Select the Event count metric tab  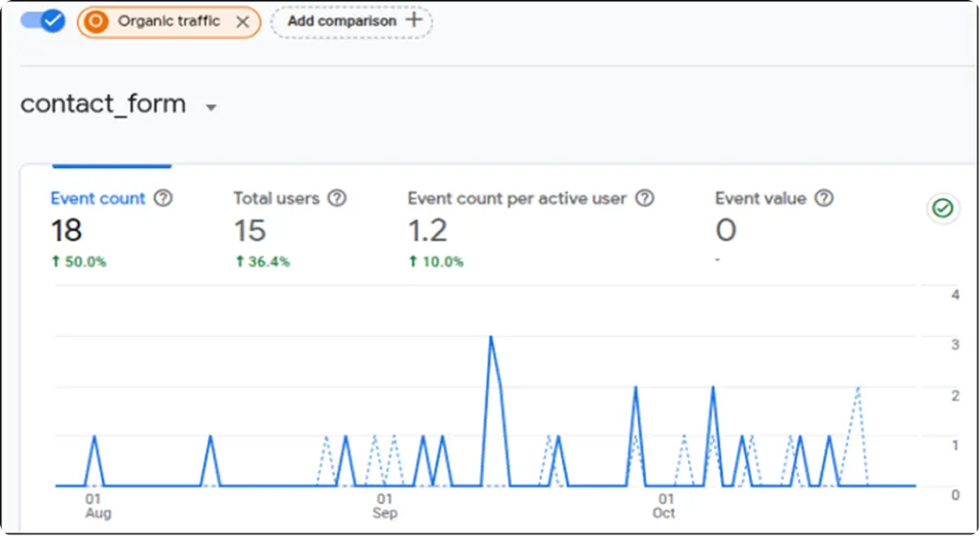(x=111, y=228)
